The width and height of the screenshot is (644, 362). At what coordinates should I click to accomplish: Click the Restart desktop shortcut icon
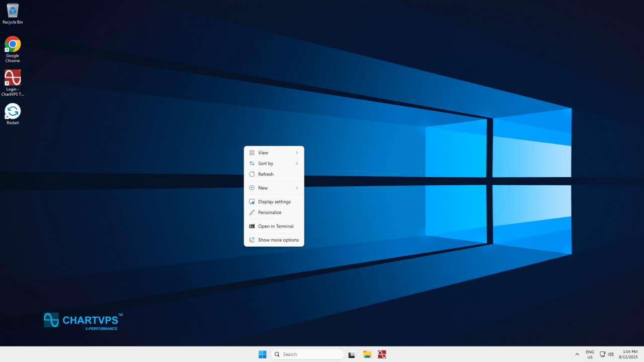[x=13, y=112]
